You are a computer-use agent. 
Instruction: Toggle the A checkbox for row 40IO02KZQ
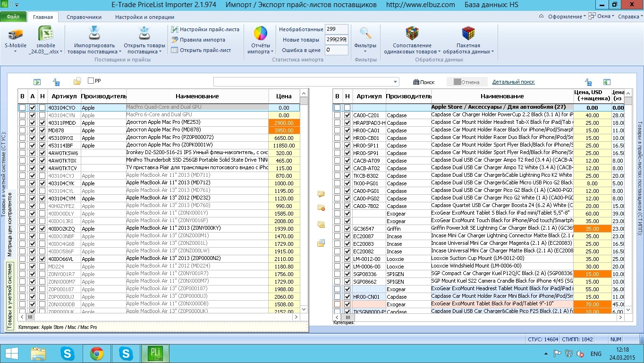pos(33,229)
